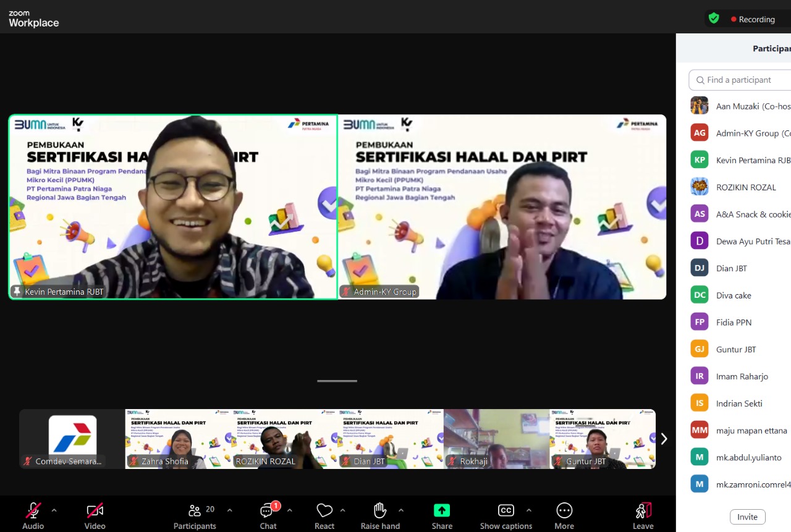The image size is (791, 532).
Task: Click the green encryption shield icon
Action: (714, 19)
